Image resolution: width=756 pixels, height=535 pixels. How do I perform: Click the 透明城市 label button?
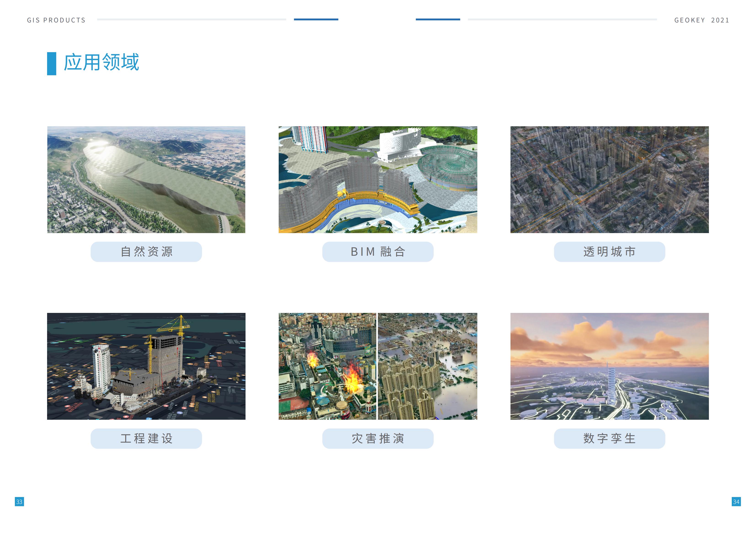[x=609, y=252]
